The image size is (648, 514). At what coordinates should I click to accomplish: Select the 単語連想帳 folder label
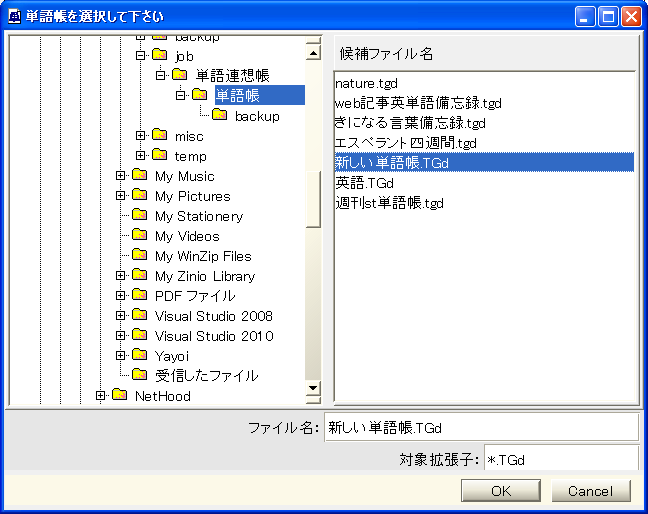coord(232,76)
